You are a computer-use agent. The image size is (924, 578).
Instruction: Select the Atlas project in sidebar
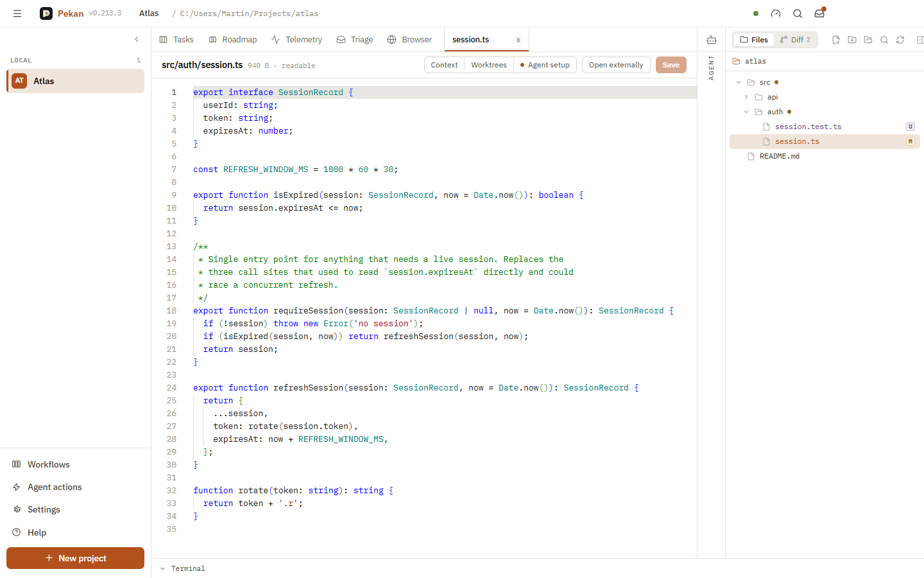[76, 81]
